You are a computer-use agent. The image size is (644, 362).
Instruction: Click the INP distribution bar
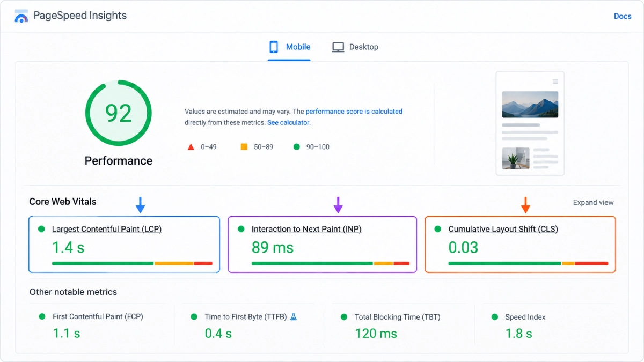[331, 263]
